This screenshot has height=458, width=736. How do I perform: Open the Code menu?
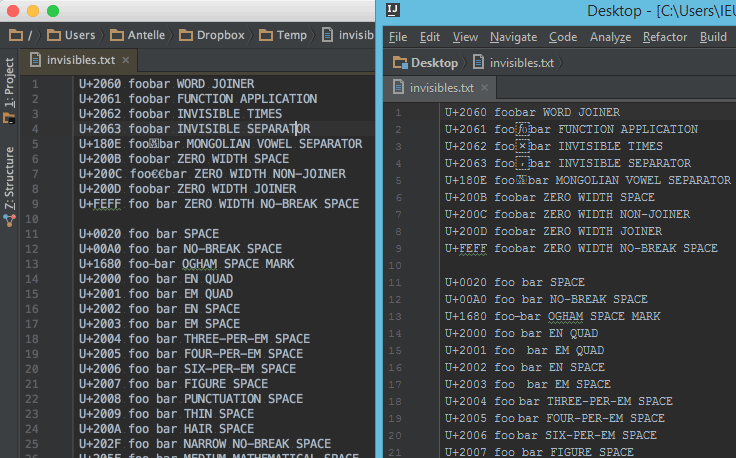[563, 37]
